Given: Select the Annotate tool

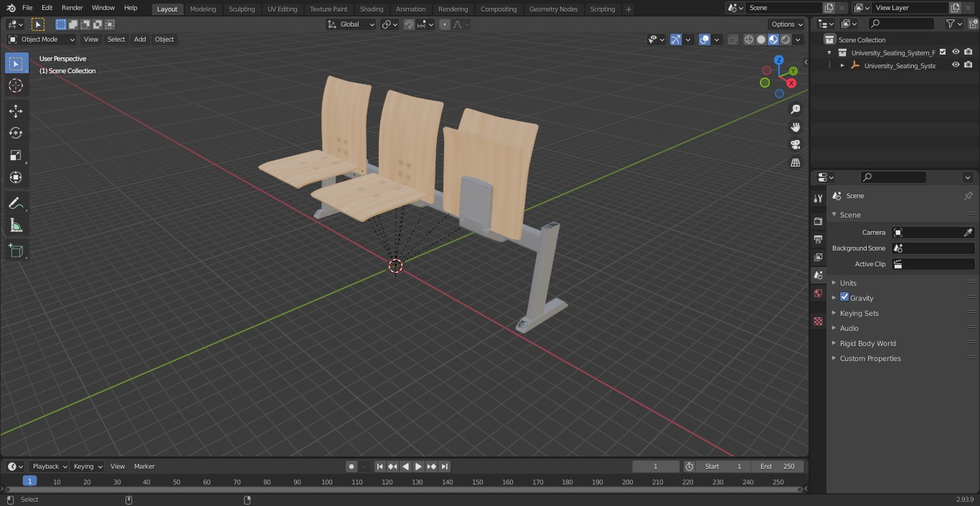Looking at the screenshot, I should click(16, 204).
